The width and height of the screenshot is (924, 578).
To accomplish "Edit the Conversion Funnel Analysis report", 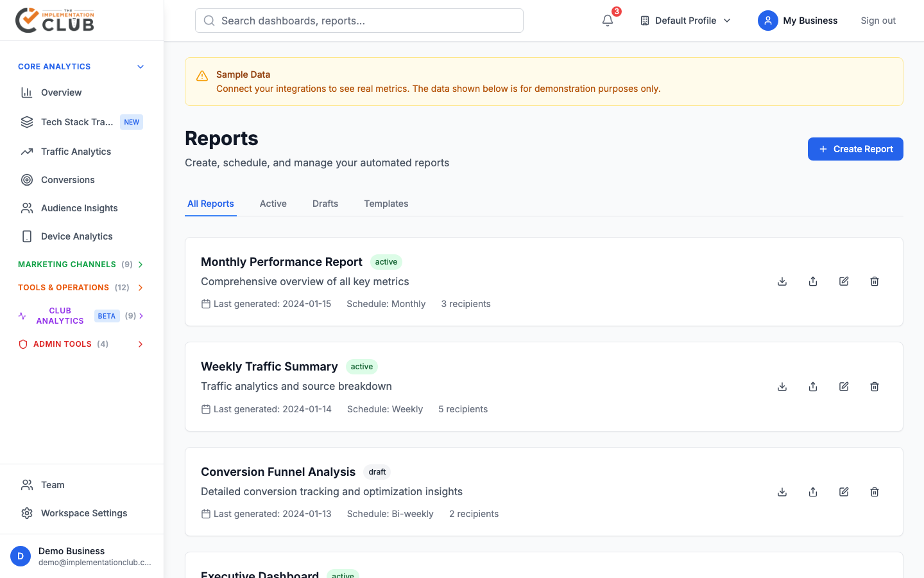I will 844,492.
